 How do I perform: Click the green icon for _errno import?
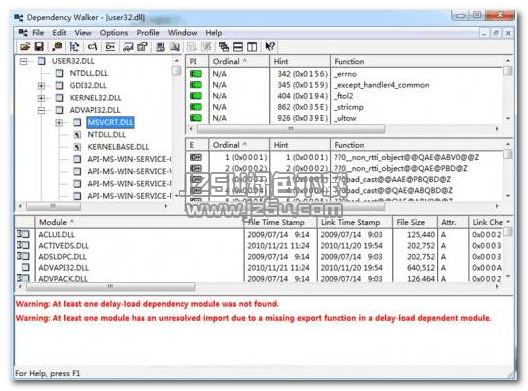(x=196, y=74)
